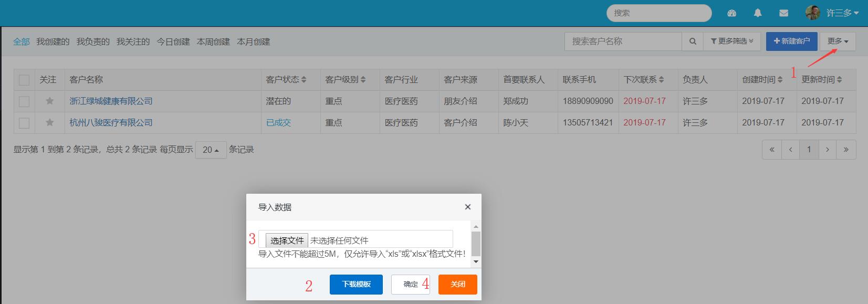Viewport: 868px width, 304px height.
Task: Click the import dialog's vertical scrollbar
Action: pos(476,244)
